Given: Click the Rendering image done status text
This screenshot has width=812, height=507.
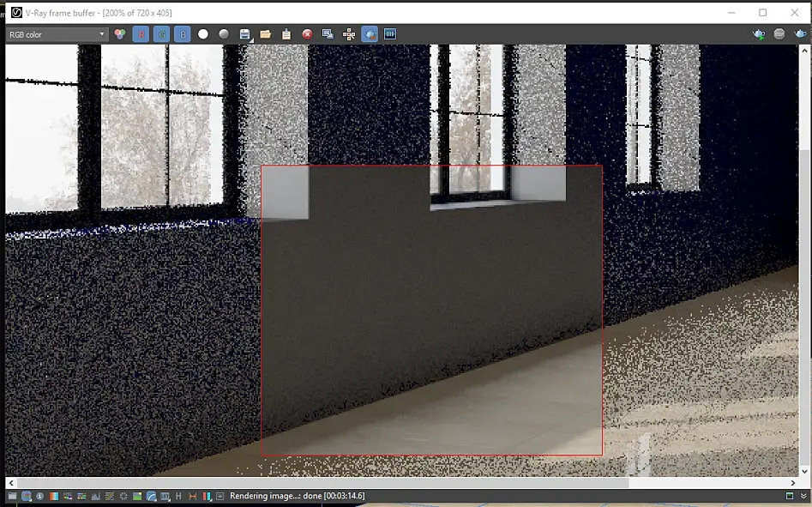Looking at the screenshot, I should (x=298, y=496).
